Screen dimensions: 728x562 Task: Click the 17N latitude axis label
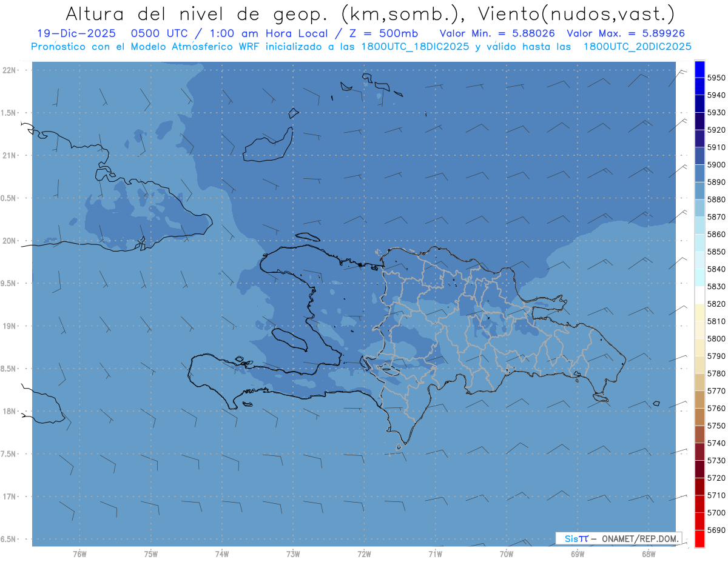point(10,497)
